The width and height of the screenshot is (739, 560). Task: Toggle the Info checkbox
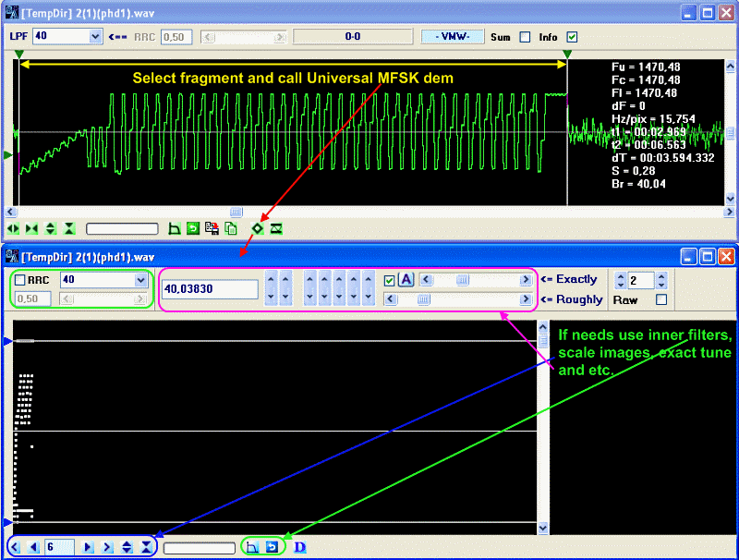(573, 37)
